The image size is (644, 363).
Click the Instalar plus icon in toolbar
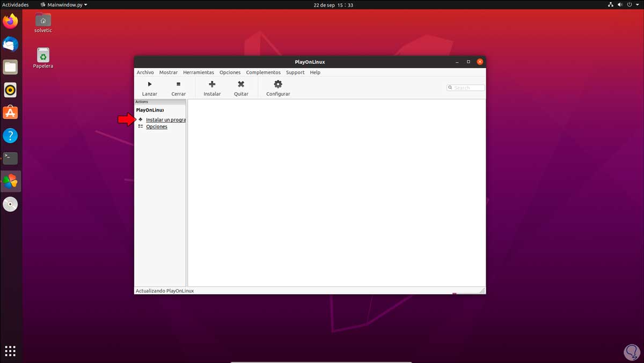pos(212,84)
